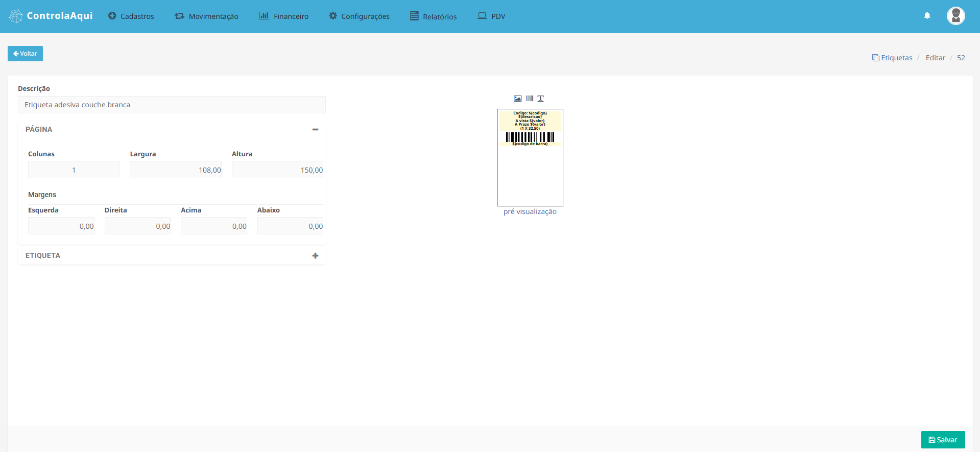Select the barcode element in label preview

pyautogui.click(x=530, y=137)
